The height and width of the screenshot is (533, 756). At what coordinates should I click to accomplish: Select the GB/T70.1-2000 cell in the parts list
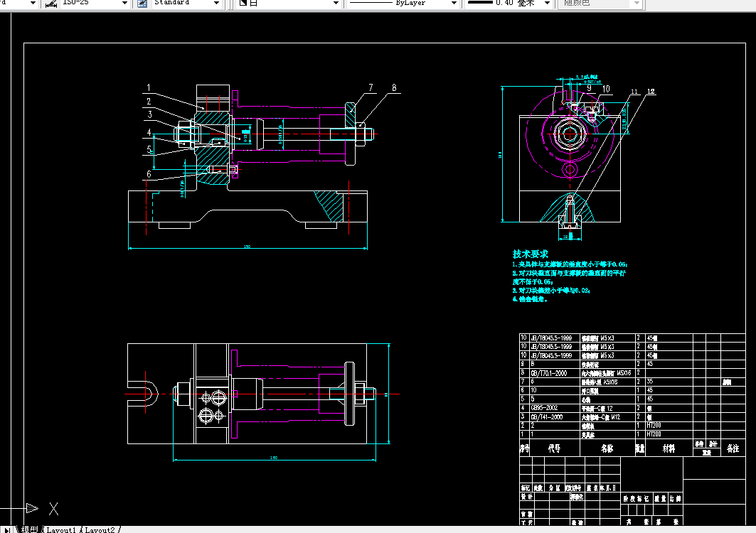[548, 373]
